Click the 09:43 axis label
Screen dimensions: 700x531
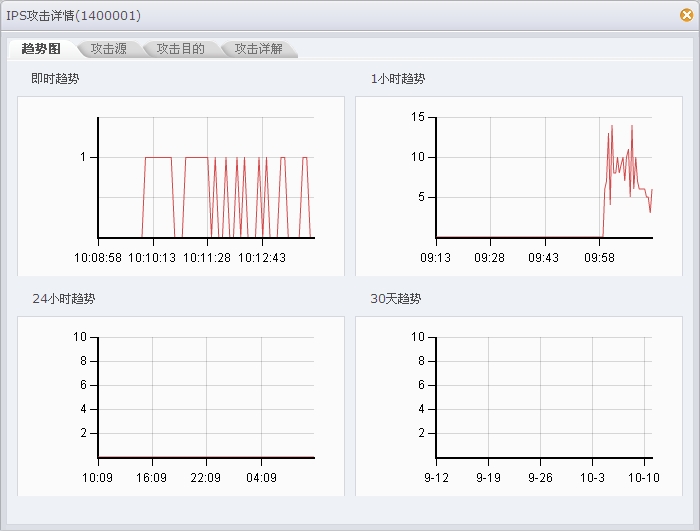click(x=543, y=258)
